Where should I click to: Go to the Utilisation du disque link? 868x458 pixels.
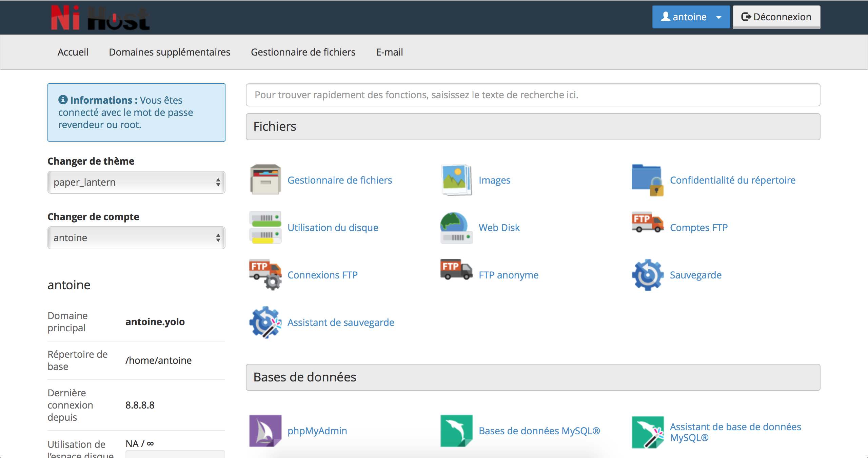click(333, 228)
